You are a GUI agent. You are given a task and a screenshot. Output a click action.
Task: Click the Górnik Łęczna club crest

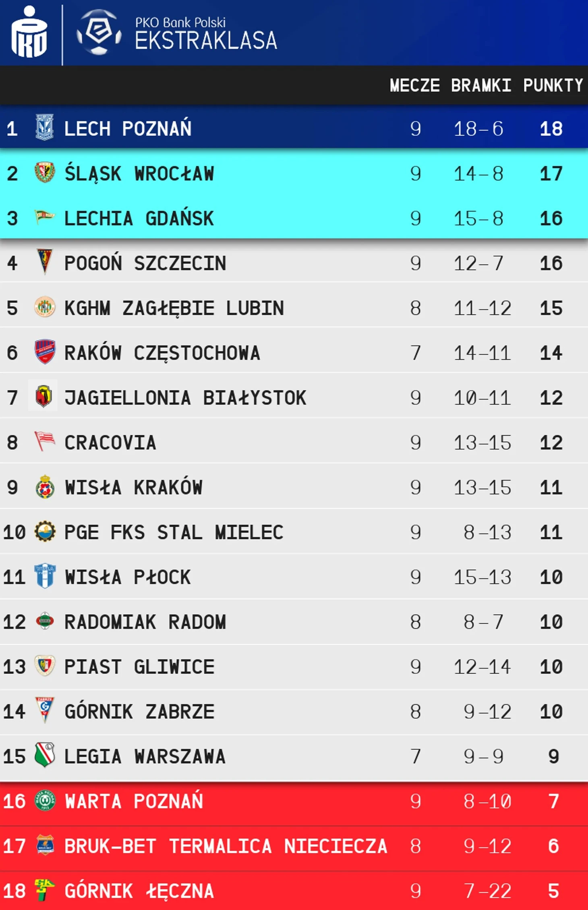pyautogui.click(x=43, y=889)
